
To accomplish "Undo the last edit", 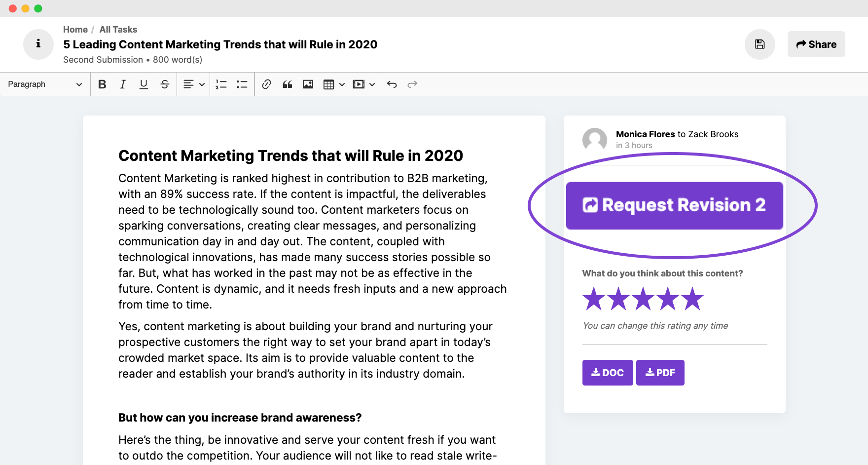I will [392, 84].
